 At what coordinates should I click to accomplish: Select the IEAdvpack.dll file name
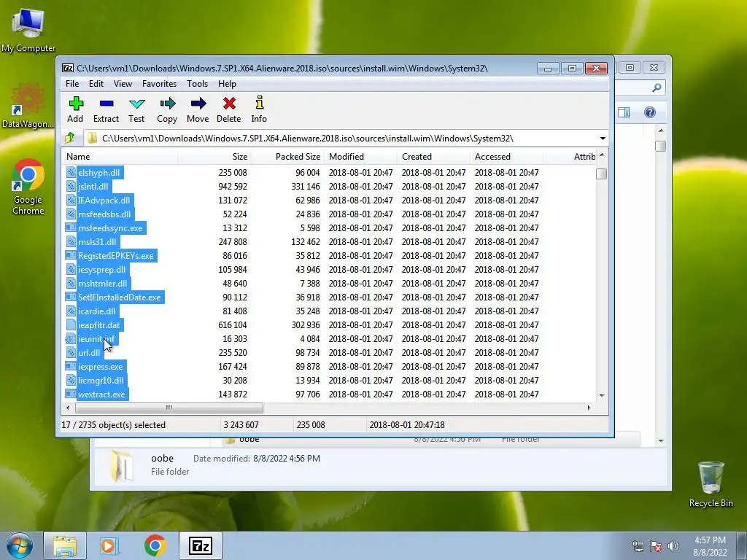(x=104, y=200)
